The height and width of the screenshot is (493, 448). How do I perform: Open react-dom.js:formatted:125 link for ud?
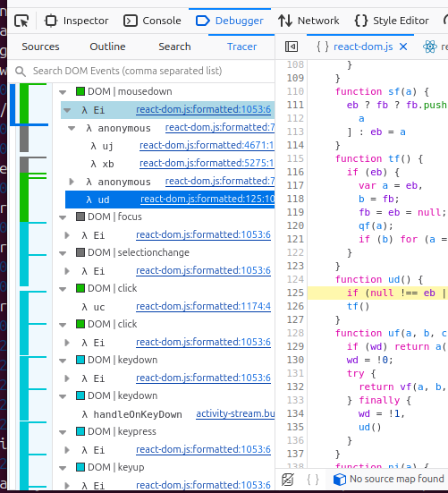pyautogui.click(x=207, y=199)
